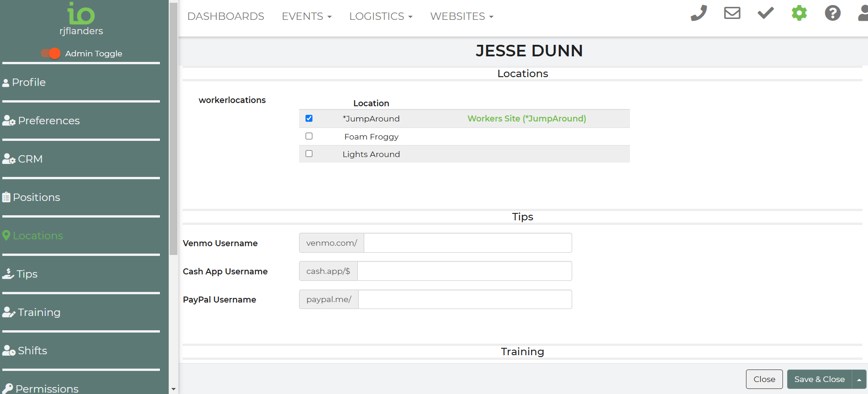Click the Venmo Username label
The image size is (868, 394).
(x=220, y=243)
